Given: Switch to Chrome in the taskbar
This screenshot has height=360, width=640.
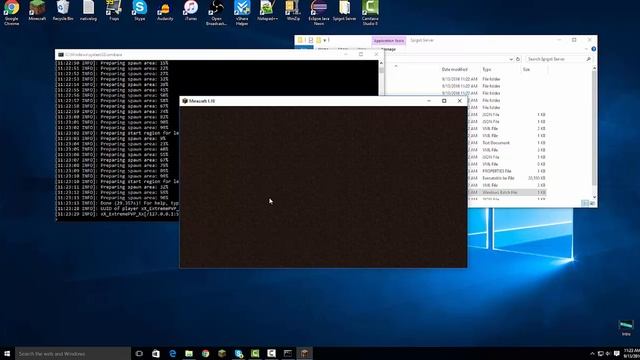Looking at the screenshot, I should pos(205,353).
